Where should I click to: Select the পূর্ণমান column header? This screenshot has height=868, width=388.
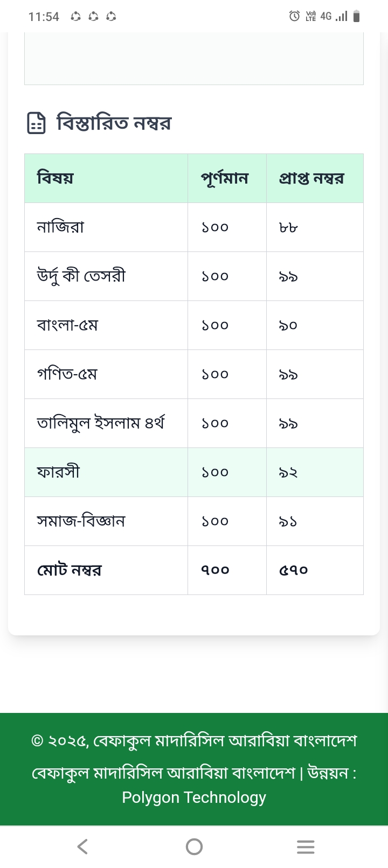pos(225,178)
